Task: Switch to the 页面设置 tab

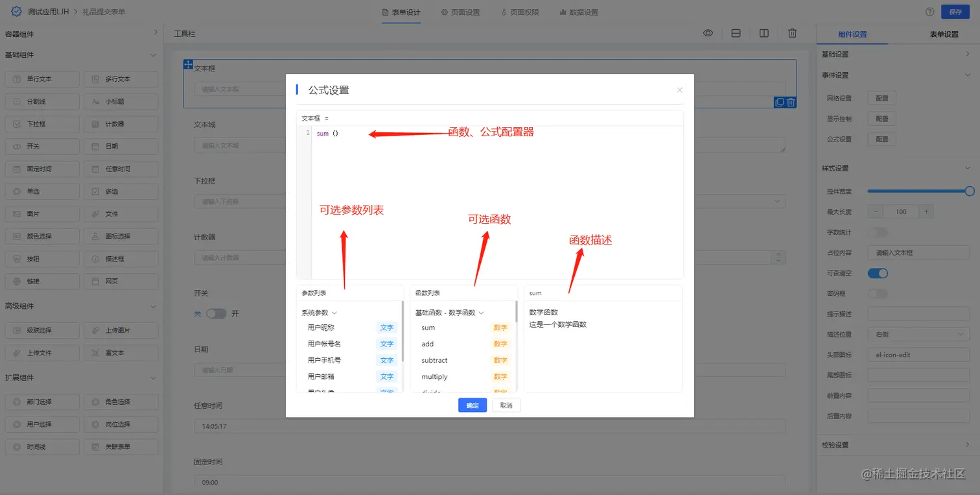Action: pyautogui.click(x=460, y=12)
